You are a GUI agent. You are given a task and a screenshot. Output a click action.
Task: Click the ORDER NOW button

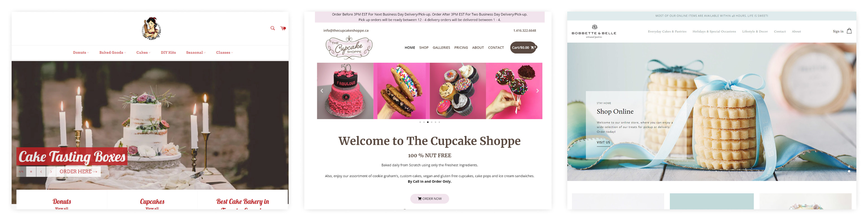pos(429,199)
